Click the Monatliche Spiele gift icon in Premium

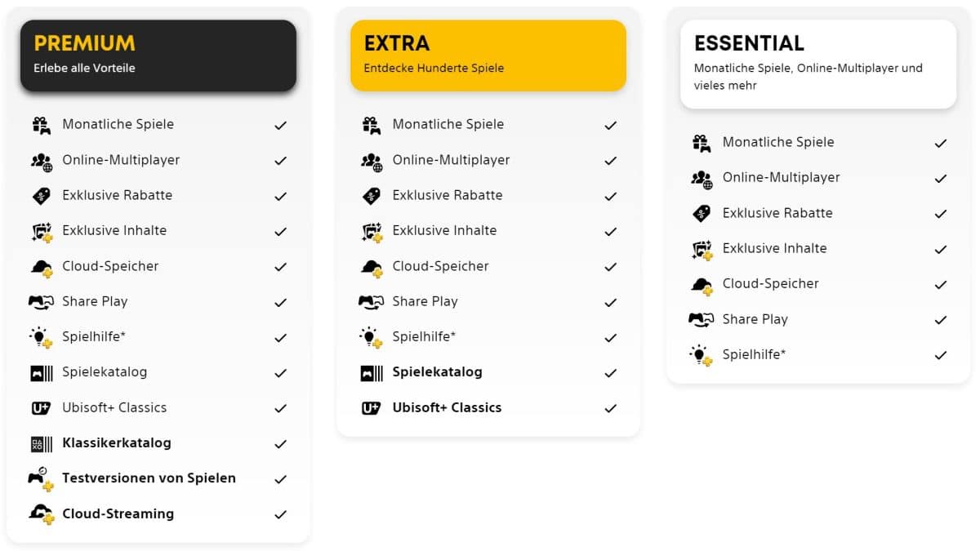(41, 125)
